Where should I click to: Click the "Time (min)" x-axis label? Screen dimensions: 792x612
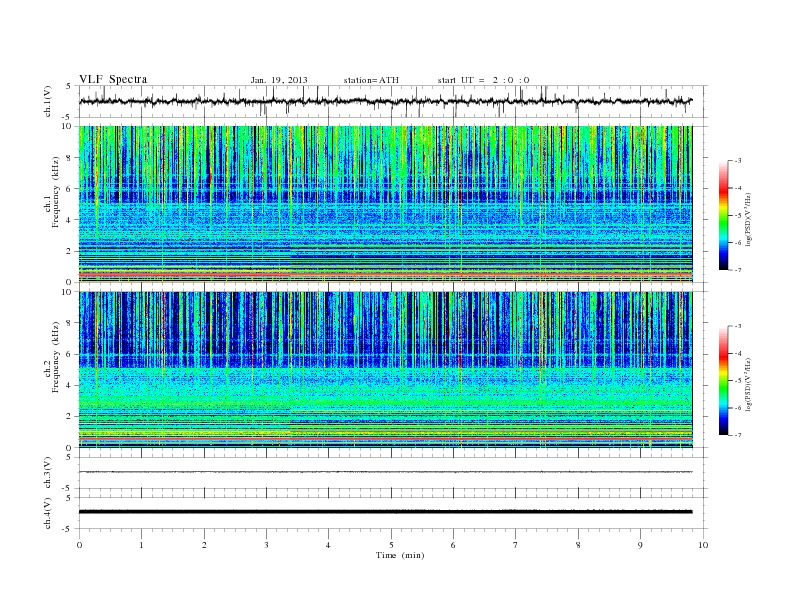pos(400,555)
